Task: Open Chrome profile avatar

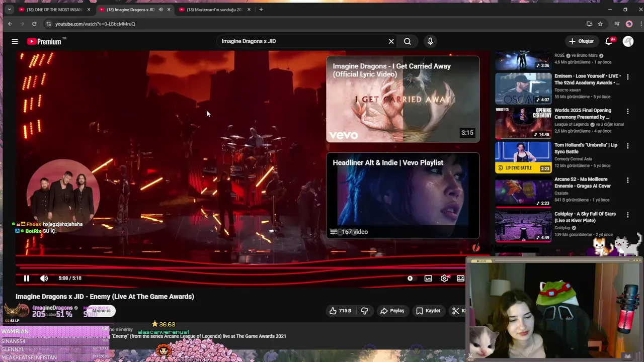Action: coord(629,24)
